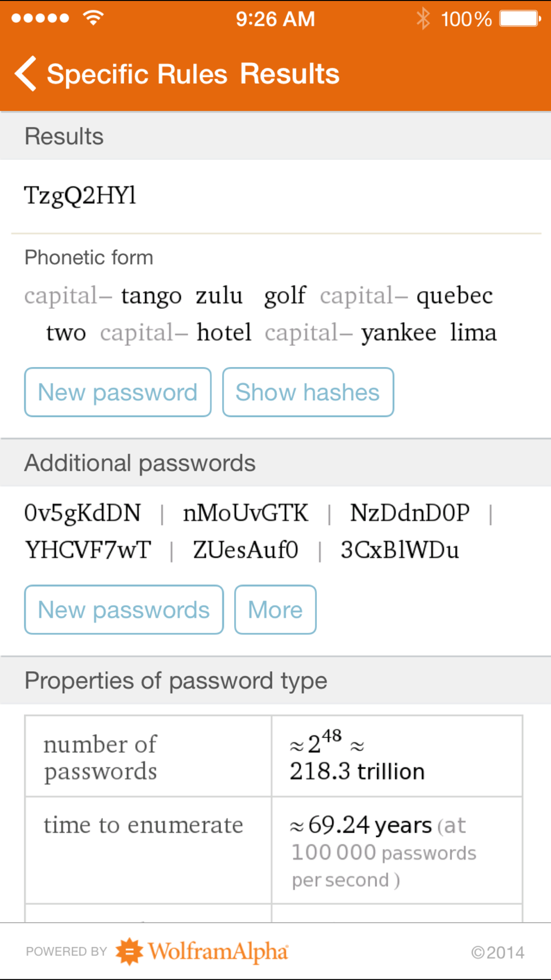Select additional password 0v5gKdDN
Image resolution: width=551 pixels, height=980 pixels.
[83, 514]
